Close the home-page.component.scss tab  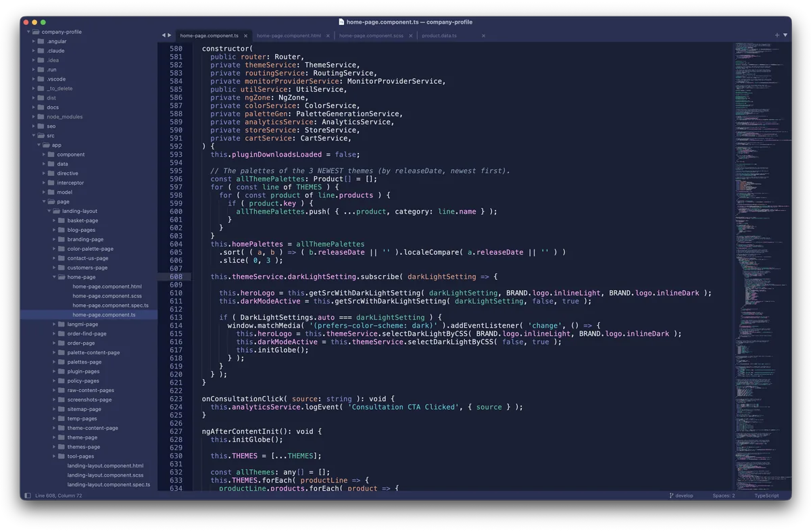coord(411,36)
